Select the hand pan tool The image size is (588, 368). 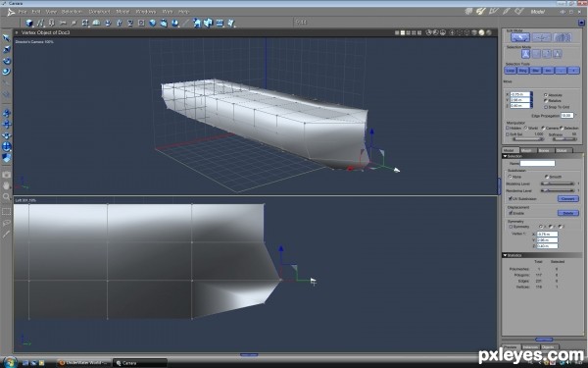coord(7,185)
